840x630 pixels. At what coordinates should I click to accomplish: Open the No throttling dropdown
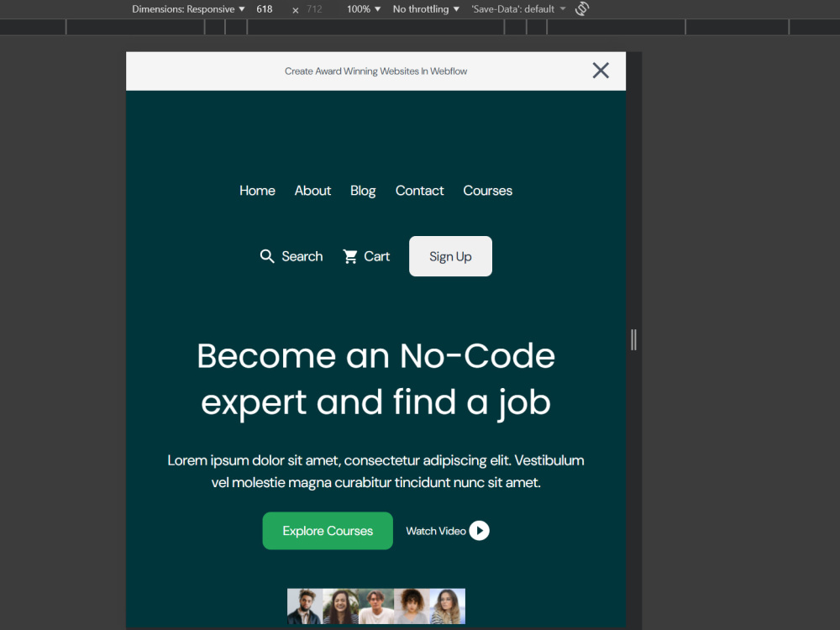[x=426, y=9]
